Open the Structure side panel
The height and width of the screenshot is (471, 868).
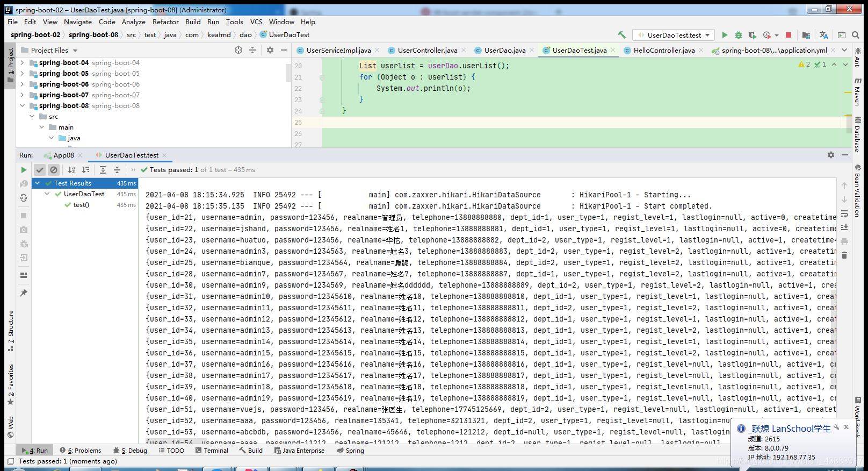coord(11,331)
